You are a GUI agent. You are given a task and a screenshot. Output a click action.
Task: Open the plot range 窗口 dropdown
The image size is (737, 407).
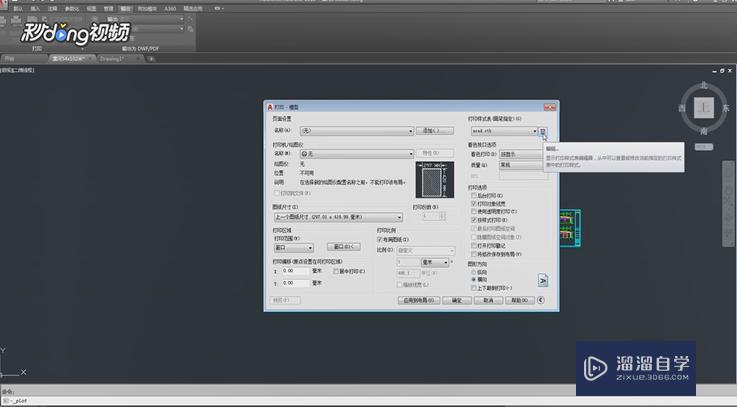click(294, 247)
